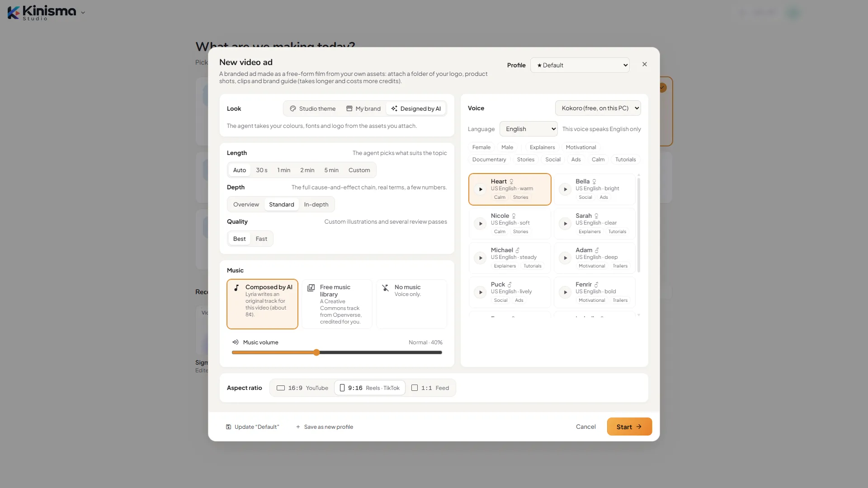The height and width of the screenshot is (488, 868).
Task: Filter voices by Motivational tag
Action: tap(581, 147)
